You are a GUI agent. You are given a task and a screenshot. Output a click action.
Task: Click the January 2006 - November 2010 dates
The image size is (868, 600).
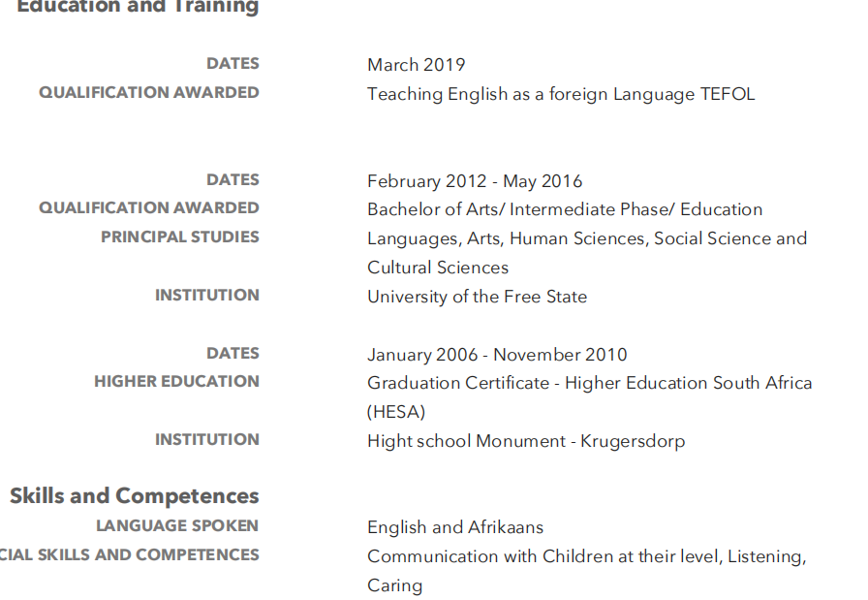pyautogui.click(x=497, y=355)
